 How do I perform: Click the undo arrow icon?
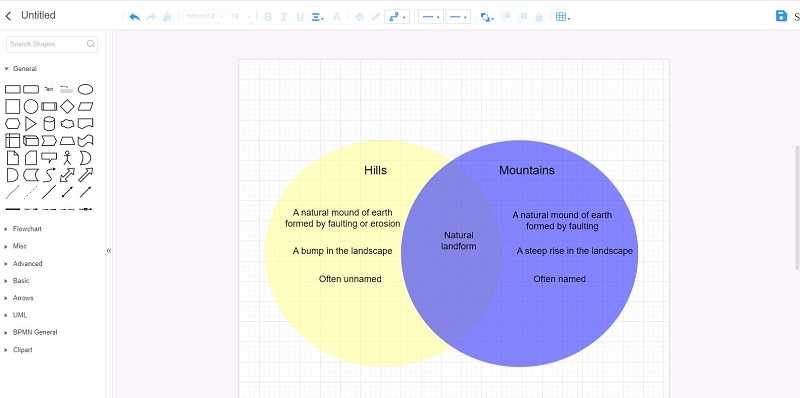point(135,17)
